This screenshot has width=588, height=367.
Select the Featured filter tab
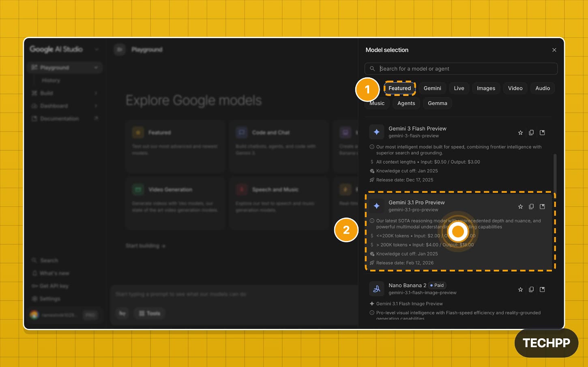click(399, 88)
